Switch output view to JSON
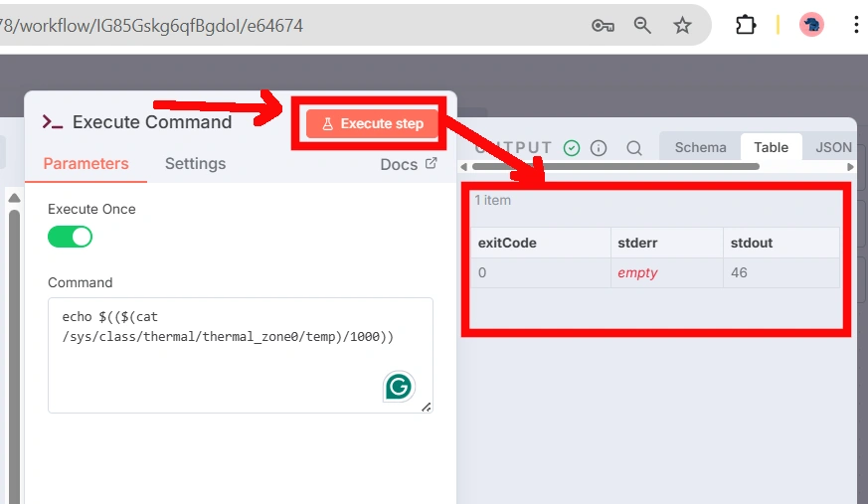 click(x=833, y=147)
